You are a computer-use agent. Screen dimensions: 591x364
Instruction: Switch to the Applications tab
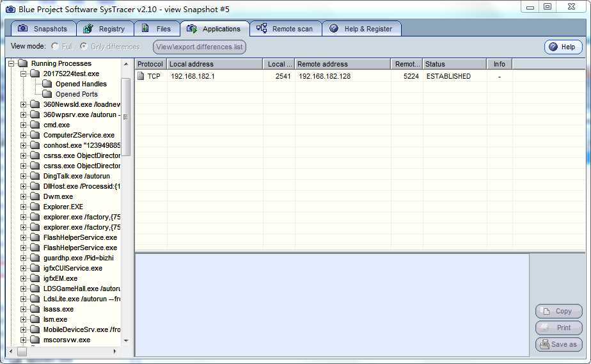214,29
